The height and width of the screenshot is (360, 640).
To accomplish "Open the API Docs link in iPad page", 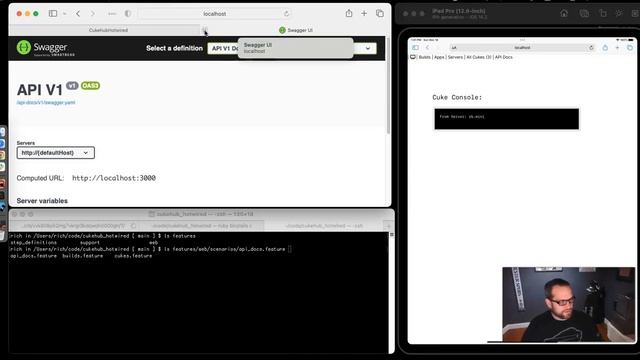I will coord(504,57).
